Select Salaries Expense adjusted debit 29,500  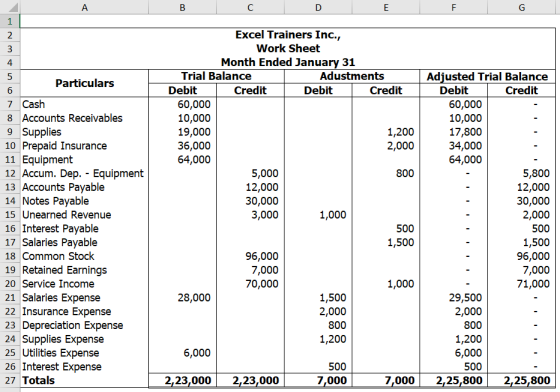454,298
